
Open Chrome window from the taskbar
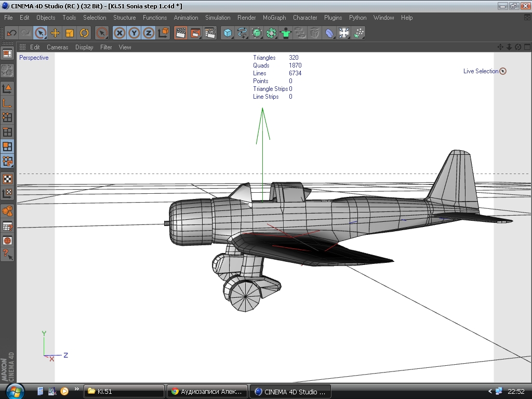[207, 391]
